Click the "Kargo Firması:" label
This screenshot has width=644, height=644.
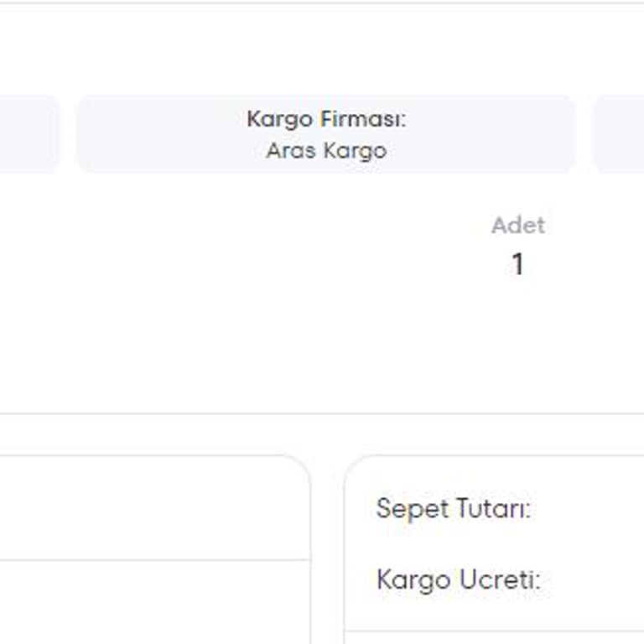pos(326,119)
